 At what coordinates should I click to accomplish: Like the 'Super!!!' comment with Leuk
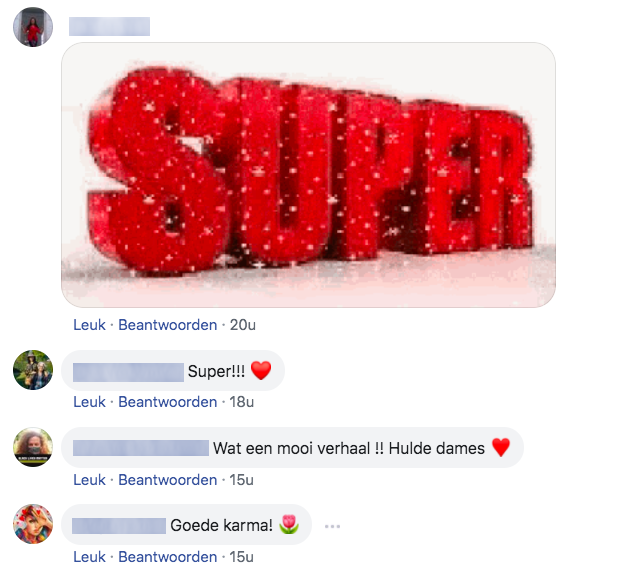point(90,402)
